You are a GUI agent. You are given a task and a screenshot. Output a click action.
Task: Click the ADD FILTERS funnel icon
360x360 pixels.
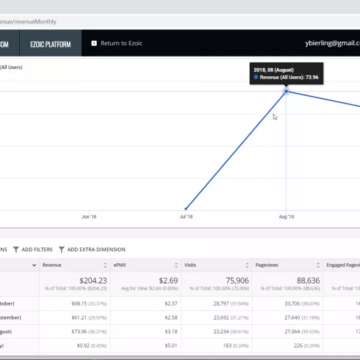click(16, 249)
